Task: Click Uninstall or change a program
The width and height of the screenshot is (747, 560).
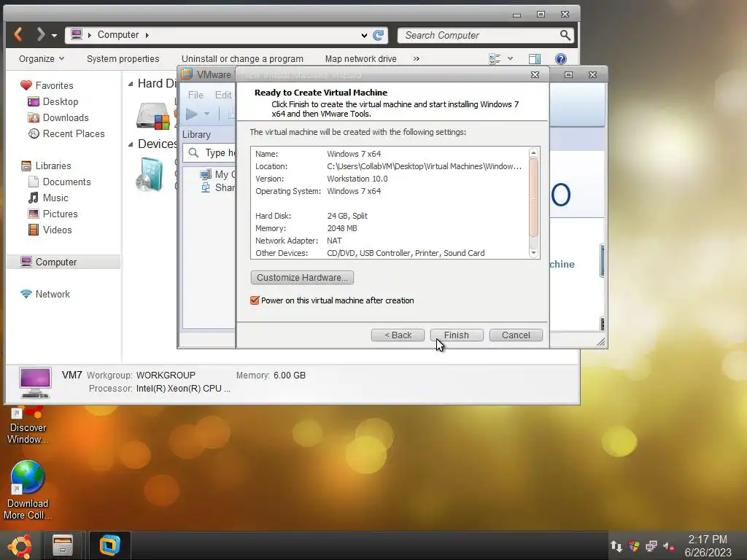Action: [x=242, y=59]
